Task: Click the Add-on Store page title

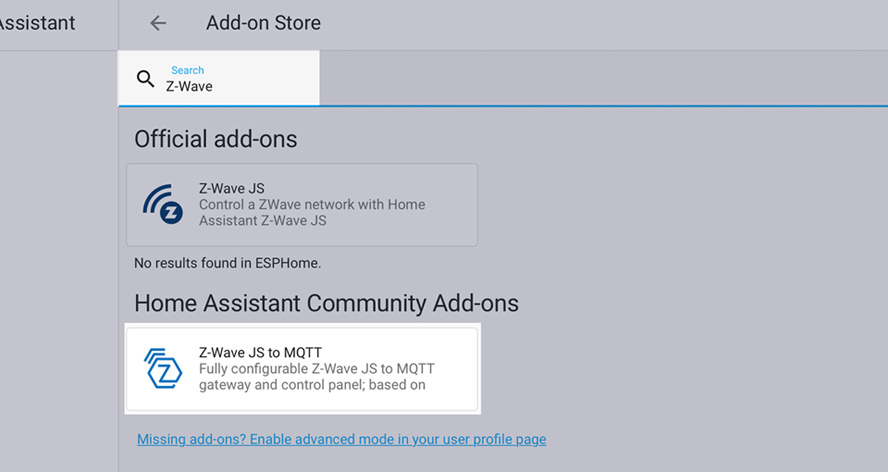Action: [263, 23]
